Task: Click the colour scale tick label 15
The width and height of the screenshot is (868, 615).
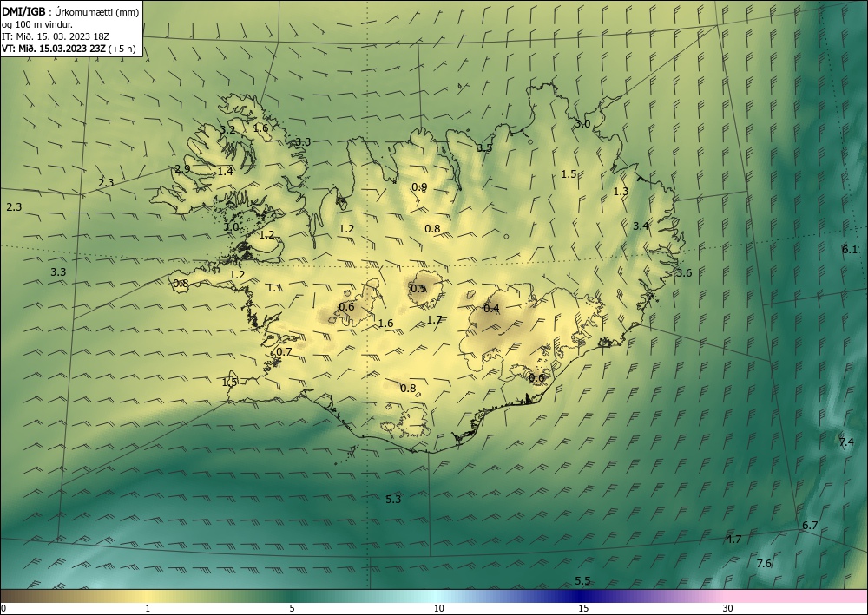Action: 583,608
